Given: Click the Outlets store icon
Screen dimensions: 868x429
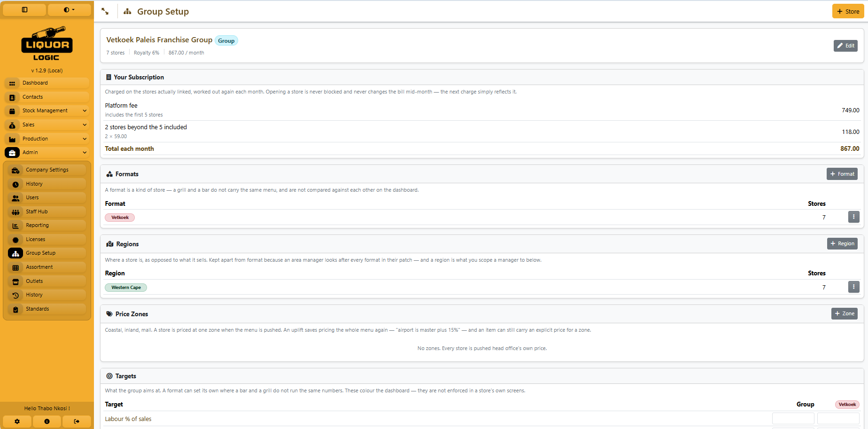Looking at the screenshot, I should pyautogui.click(x=15, y=281).
